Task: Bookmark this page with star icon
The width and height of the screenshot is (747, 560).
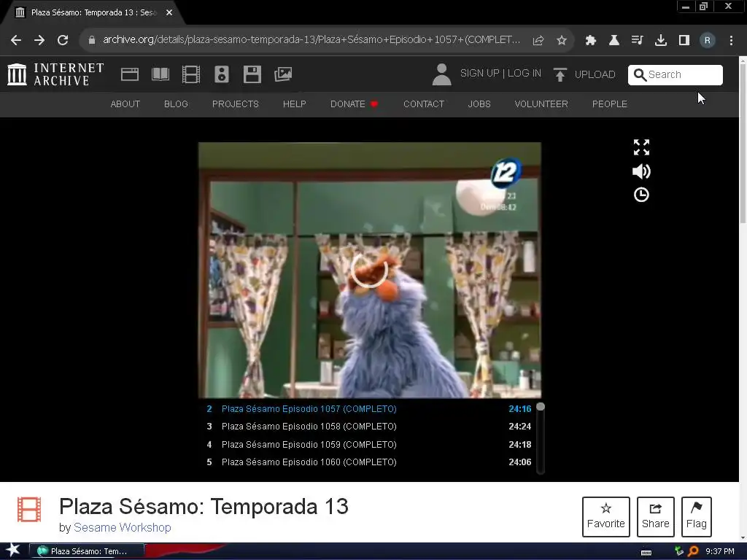Action: pos(562,41)
